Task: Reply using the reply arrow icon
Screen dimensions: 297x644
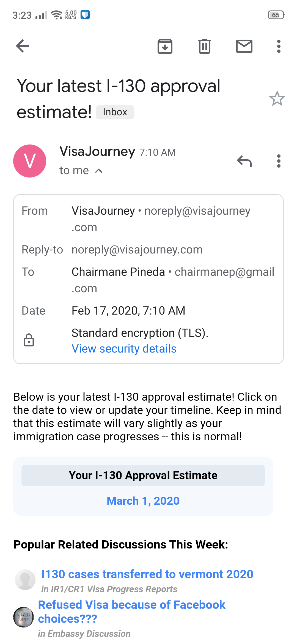Action: click(244, 161)
